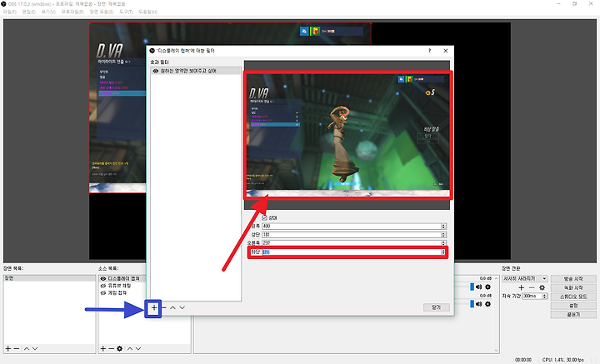Move the filter down in the filter list

click(x=182, y=307)
